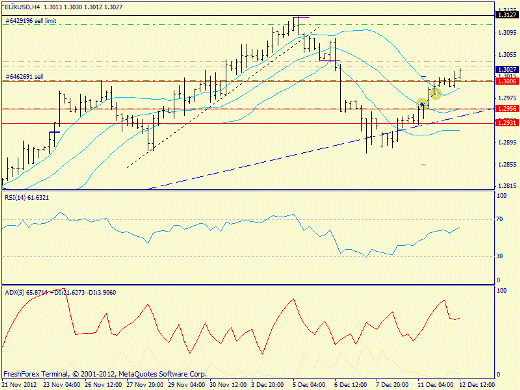Image resolution: width=520 pixels, height=390 pixels.
Task: Click the blue 1.3027 current price tag
Action: pyautogui.click(x=507, y=70)
